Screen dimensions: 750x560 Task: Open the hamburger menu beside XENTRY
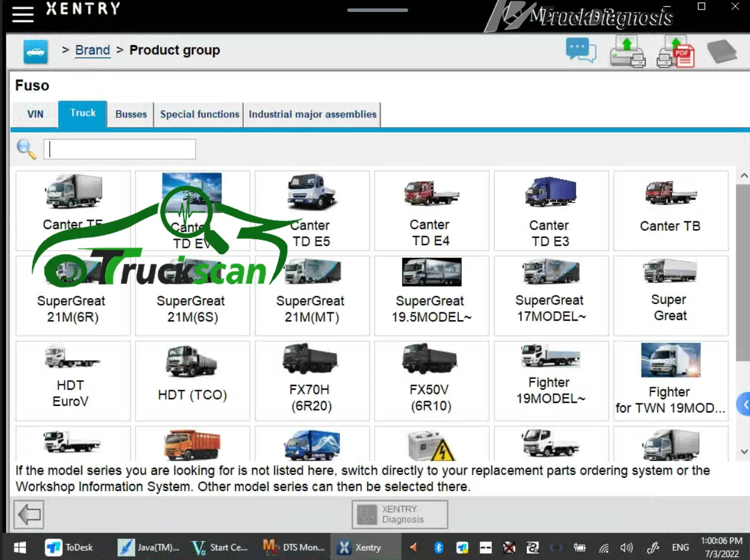[23, 14]
